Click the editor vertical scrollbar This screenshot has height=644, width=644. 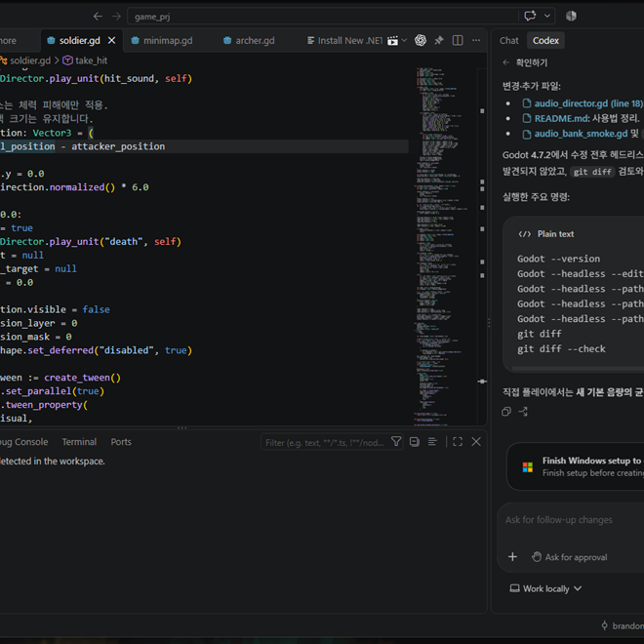(x=482, y=247)
